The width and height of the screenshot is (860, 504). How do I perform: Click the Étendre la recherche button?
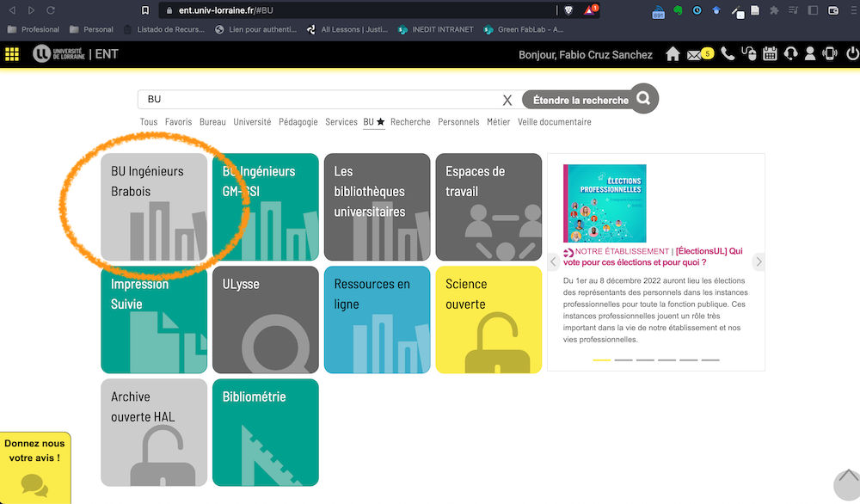(580, 100)
